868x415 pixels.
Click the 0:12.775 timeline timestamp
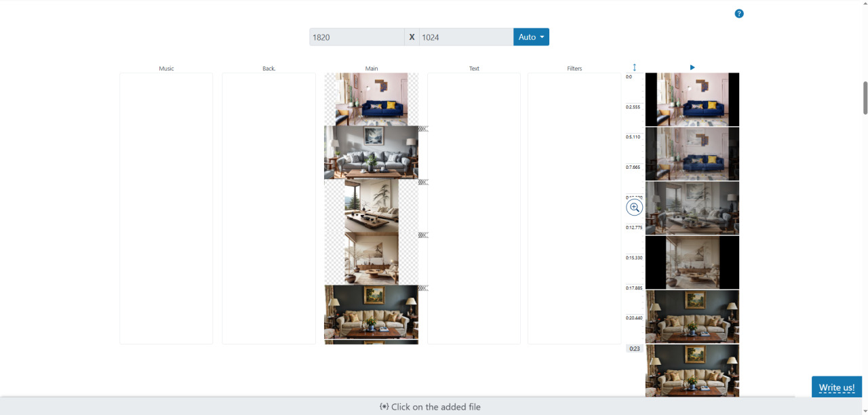(x=633, y=227)
